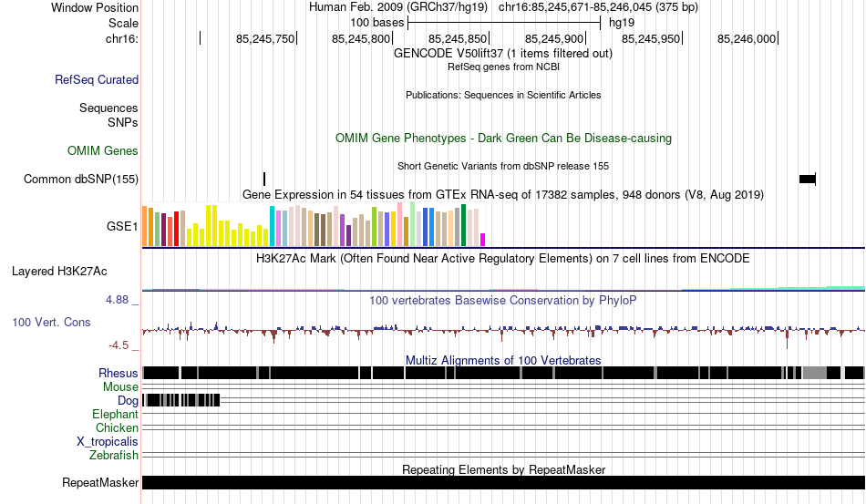Click the chr16: base position label

(122, 38)
